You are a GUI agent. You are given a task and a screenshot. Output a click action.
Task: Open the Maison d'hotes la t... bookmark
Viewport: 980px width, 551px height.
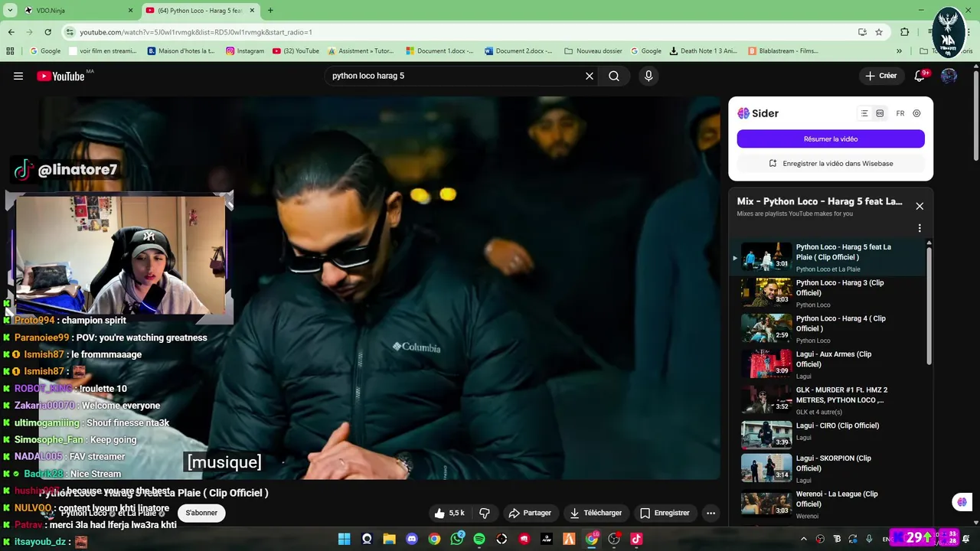tap(181, 51)
